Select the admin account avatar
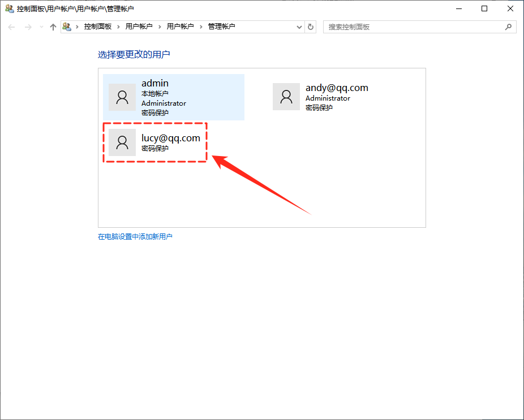 click(122, 97)
